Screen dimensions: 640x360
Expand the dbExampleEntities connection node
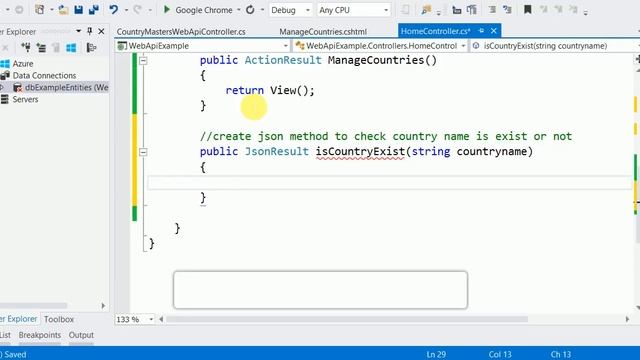coord(2,87)
